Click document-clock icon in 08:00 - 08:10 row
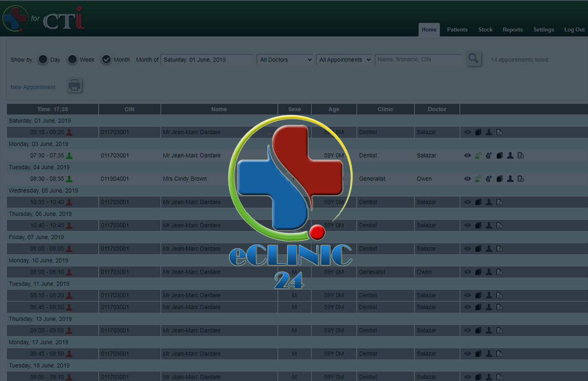 (x=499, y=272)
